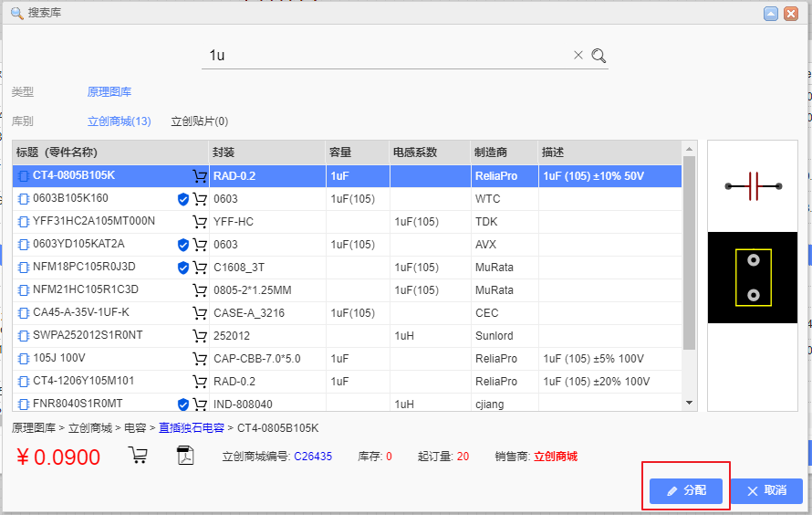Select the 0603B105K160 row title
Screen dimensions: 812x515
(x=70, y=198)
